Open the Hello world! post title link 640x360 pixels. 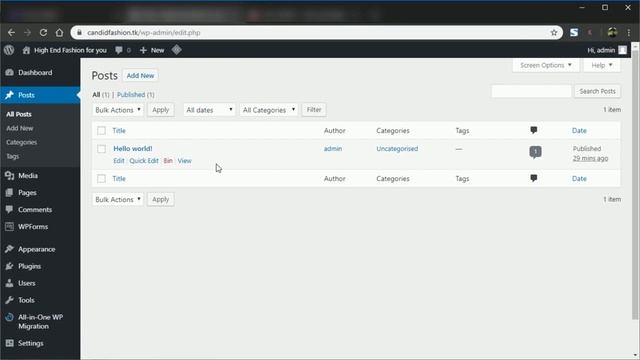point(133,149)
